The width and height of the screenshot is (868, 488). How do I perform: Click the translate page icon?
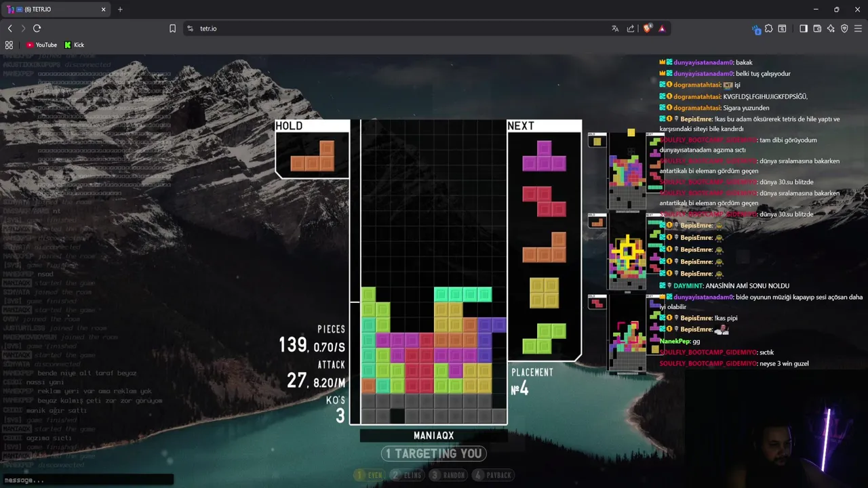pyautogui.click(x=615, y=28)
